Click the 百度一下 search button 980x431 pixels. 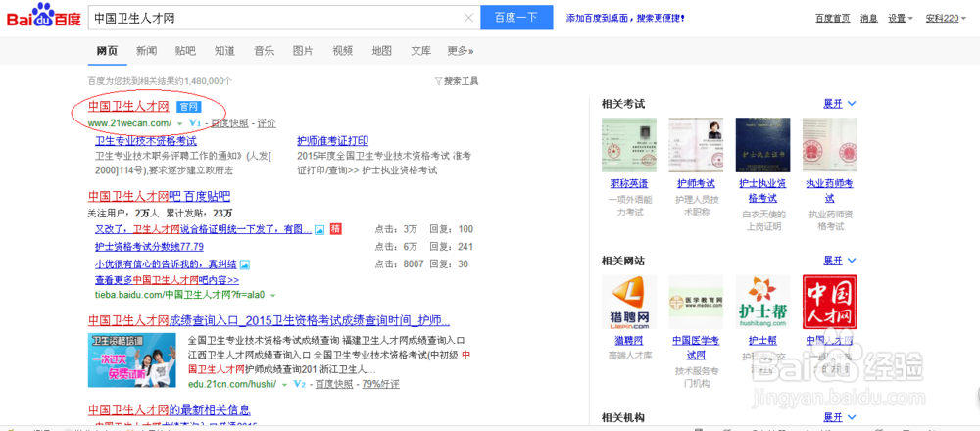(x=516, y=18)
